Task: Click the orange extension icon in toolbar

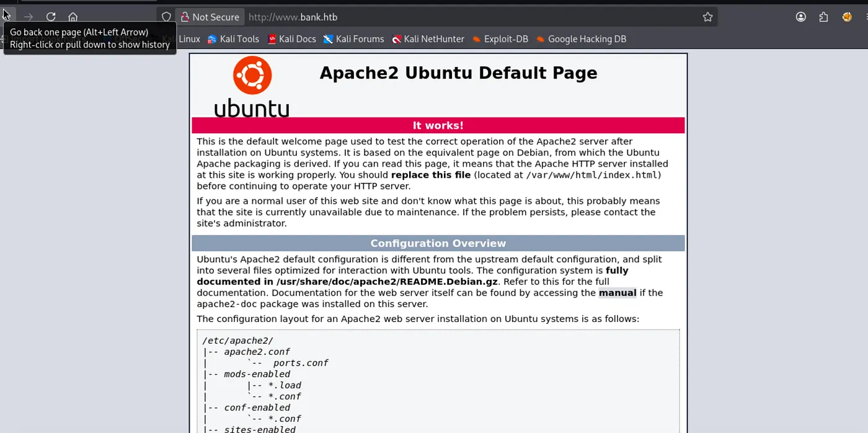Action: pos(847,17)
